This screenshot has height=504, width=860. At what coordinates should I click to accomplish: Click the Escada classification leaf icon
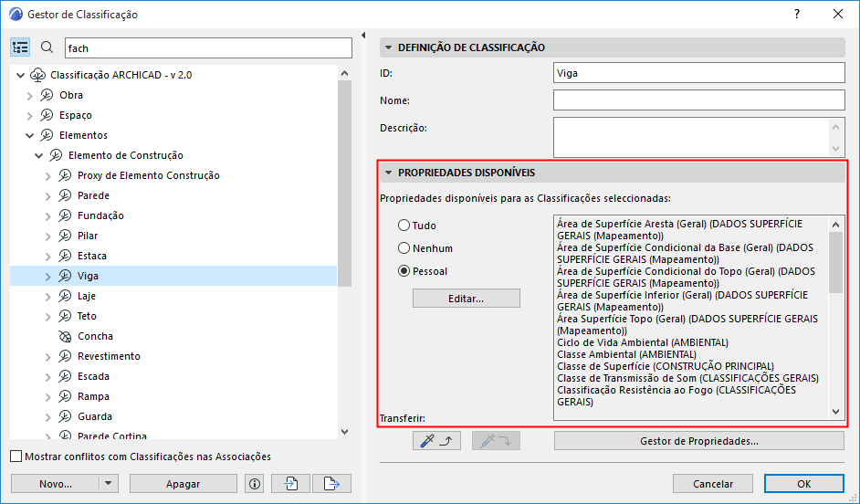click(x=65, y=377)
